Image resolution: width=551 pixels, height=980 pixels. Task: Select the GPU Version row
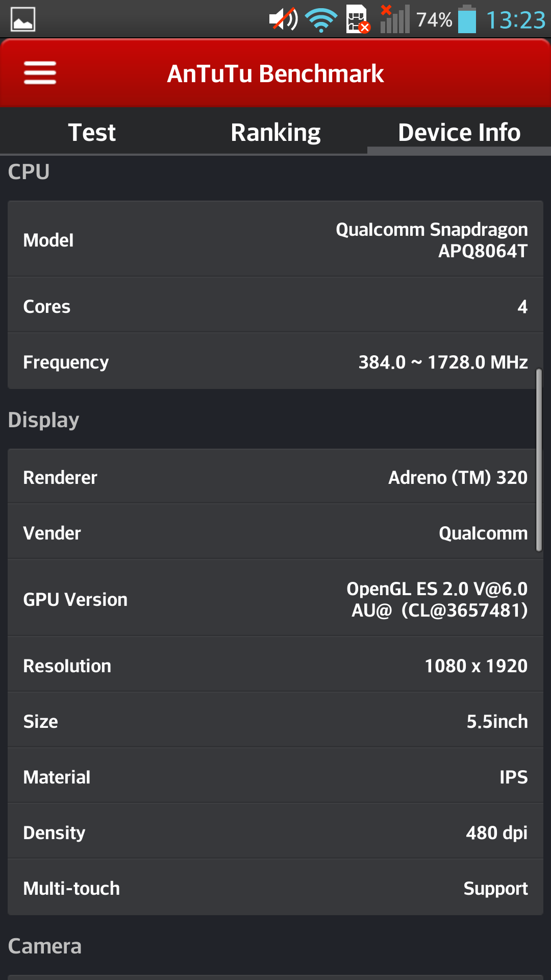point(275,598)
